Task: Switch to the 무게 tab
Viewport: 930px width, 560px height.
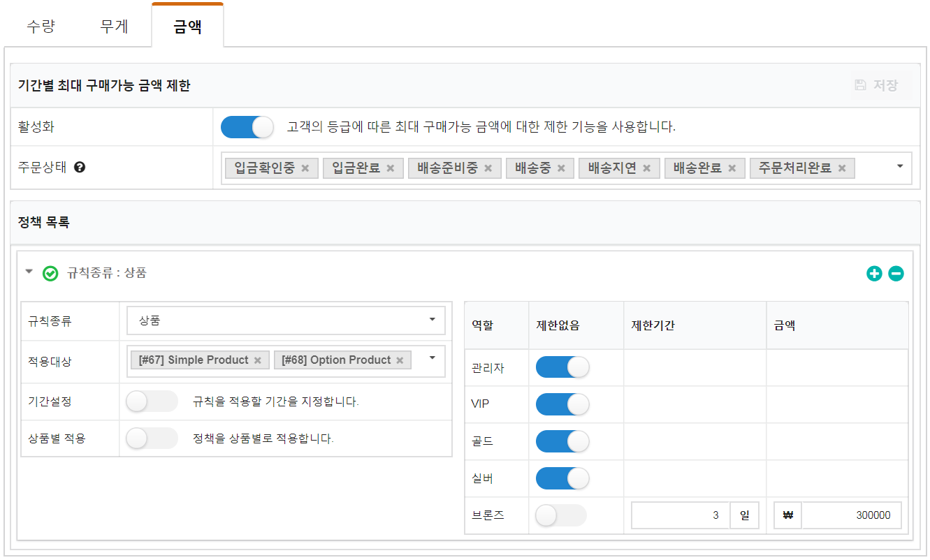Action: [114, 28]
